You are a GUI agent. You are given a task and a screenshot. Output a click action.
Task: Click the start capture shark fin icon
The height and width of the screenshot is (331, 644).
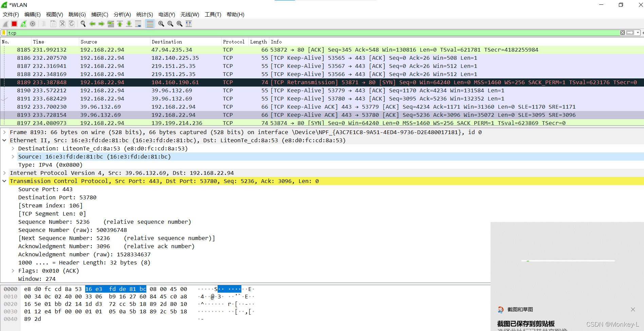pos(5,24)
